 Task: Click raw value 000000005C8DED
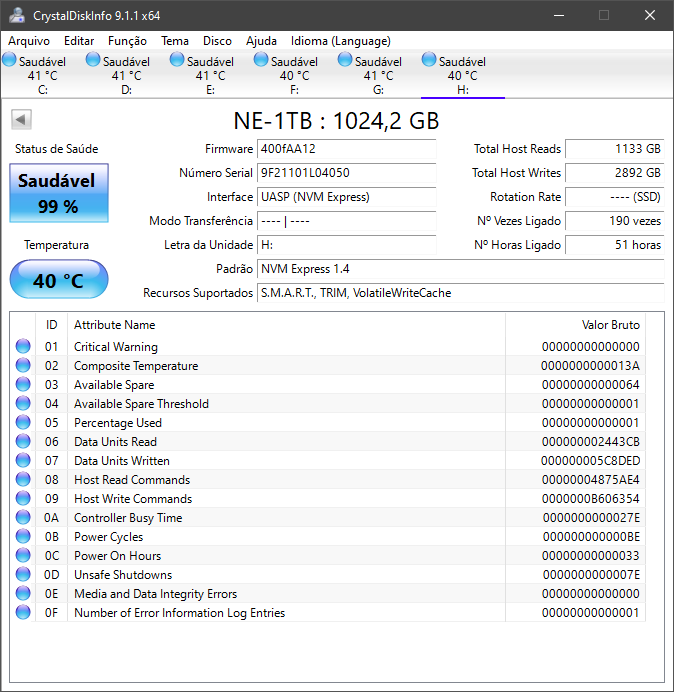(x=591, y=461)
